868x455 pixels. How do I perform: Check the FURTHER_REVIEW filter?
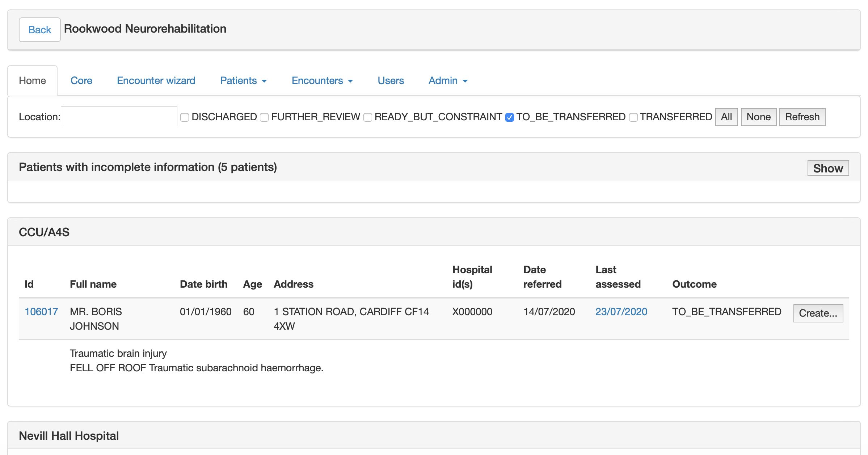point(264,117)
